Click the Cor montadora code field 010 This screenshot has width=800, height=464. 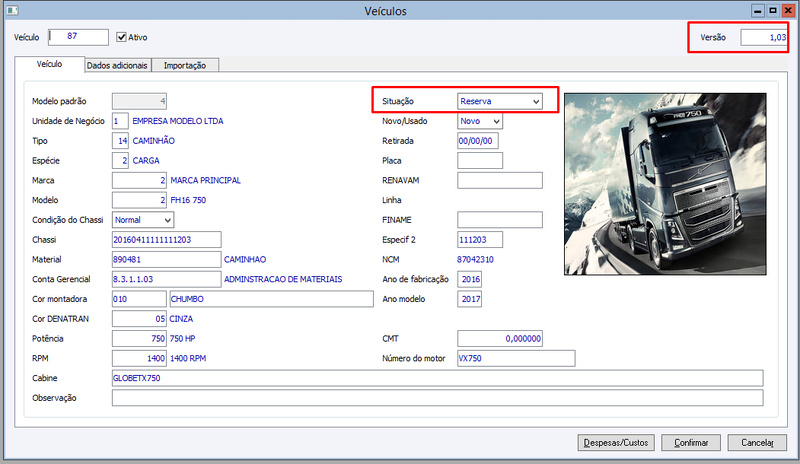click(x=139, y=299)
